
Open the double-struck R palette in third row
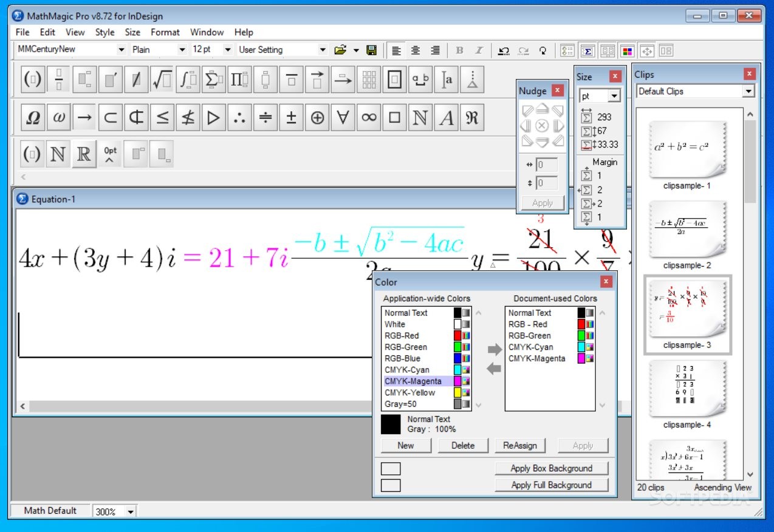pos(84,154)
